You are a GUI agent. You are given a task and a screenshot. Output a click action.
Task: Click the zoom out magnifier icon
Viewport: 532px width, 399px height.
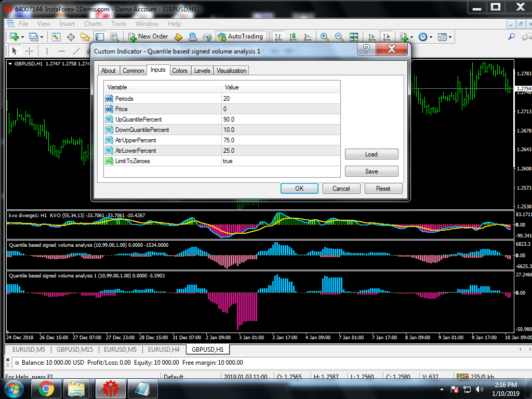(x=339, y=37)
